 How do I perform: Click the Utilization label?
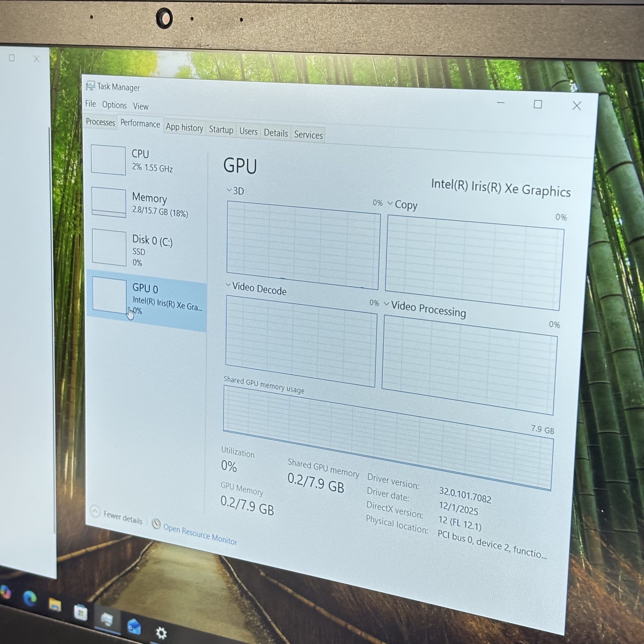(238, 452)
